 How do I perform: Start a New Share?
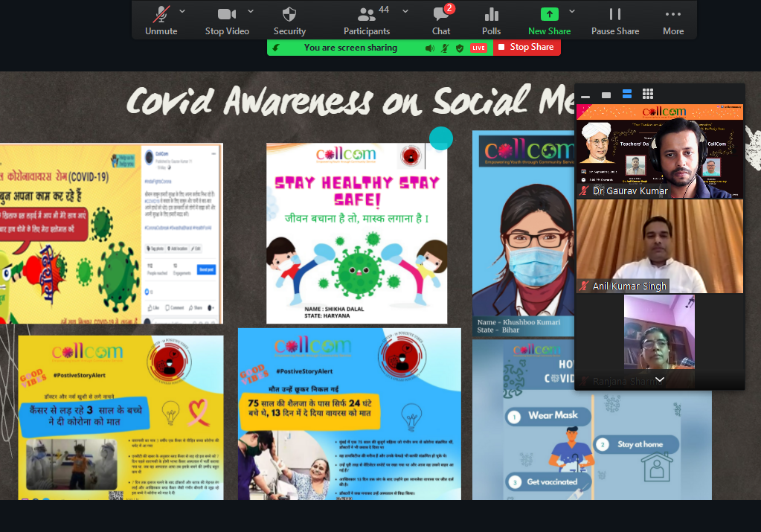click(549, 20)
